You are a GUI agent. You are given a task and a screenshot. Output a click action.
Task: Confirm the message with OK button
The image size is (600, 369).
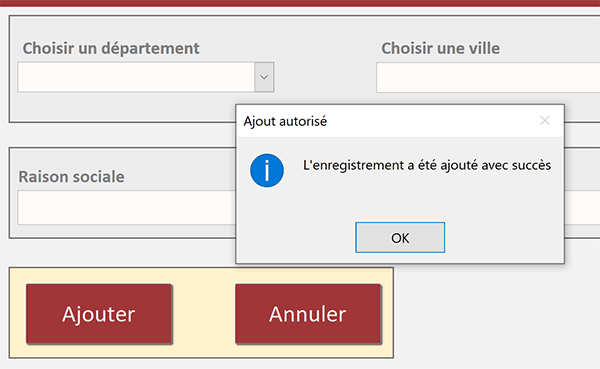400,237
